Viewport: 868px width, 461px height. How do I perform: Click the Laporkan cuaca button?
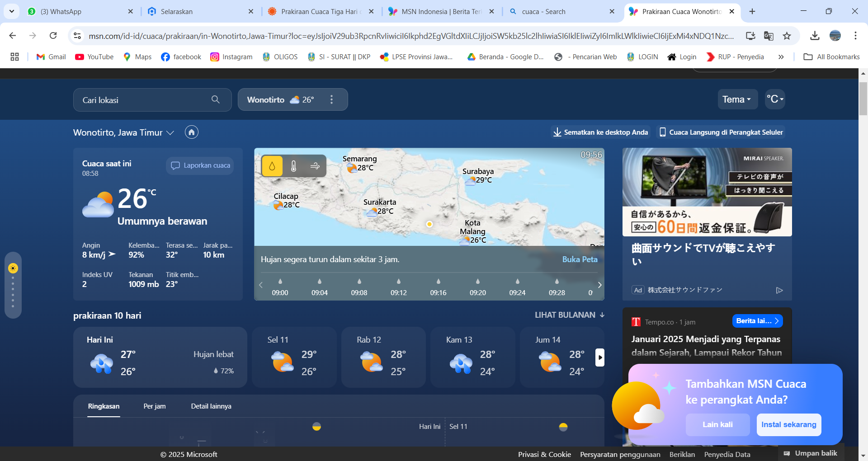(200, 165)
